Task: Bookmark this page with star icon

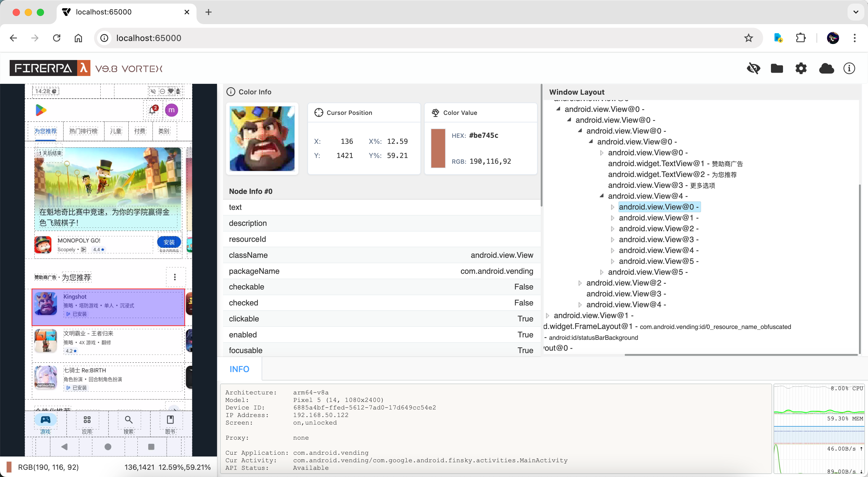Action: pos(748,38)
